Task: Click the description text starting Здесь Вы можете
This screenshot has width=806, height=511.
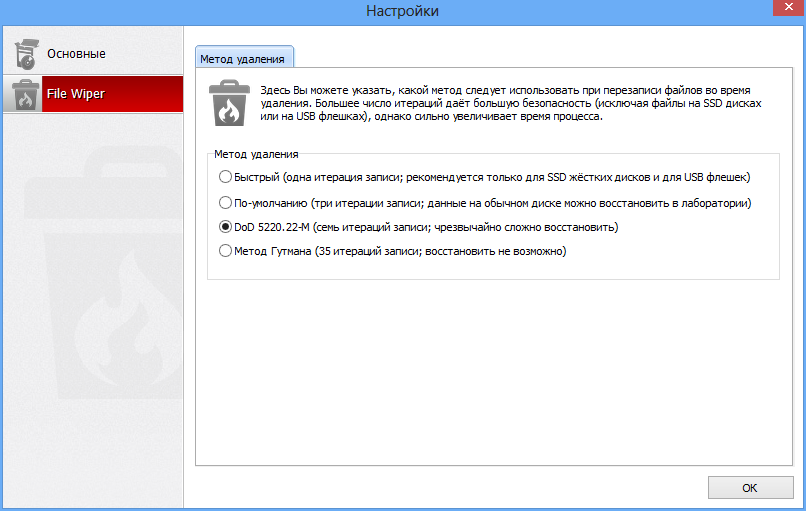Action: pos(511,103)
